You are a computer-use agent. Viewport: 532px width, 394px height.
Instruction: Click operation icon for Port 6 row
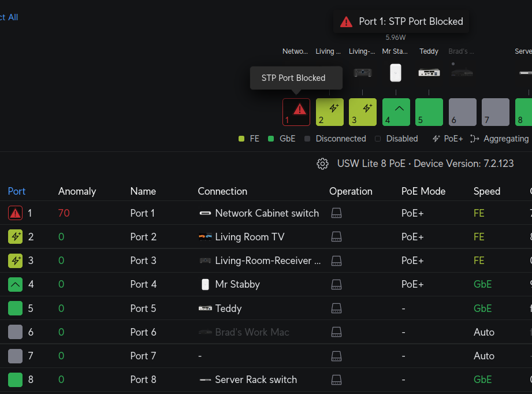(x=336, y=332)
